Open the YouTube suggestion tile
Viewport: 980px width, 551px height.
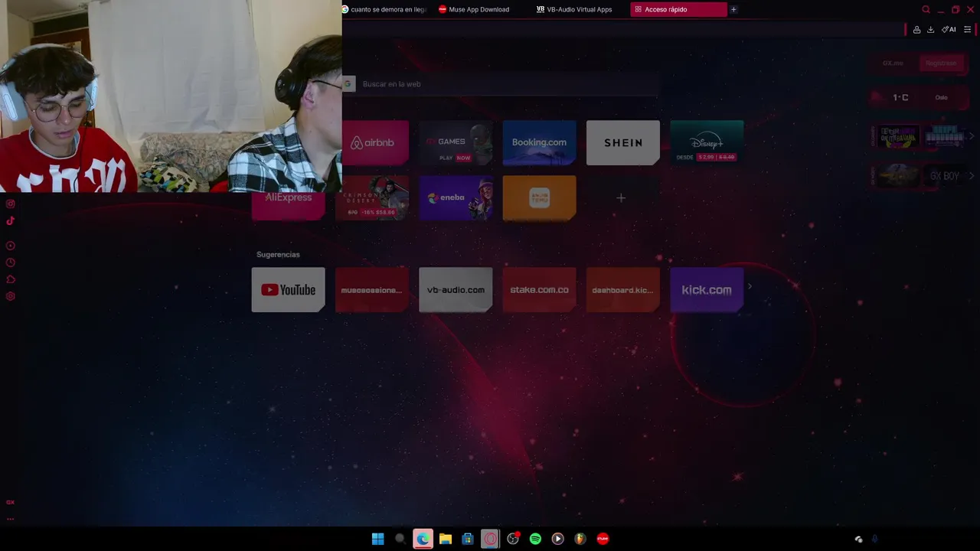pos(289,290)
